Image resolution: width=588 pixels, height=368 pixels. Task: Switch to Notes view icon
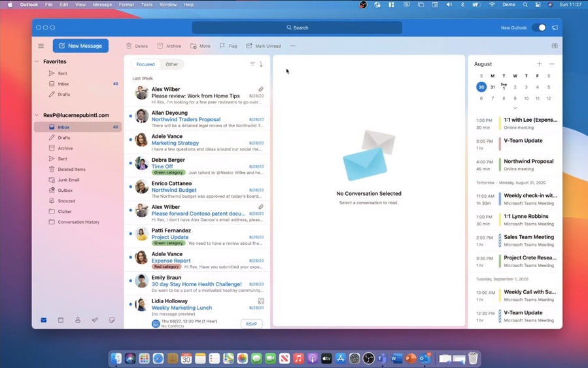pos(112,320)
